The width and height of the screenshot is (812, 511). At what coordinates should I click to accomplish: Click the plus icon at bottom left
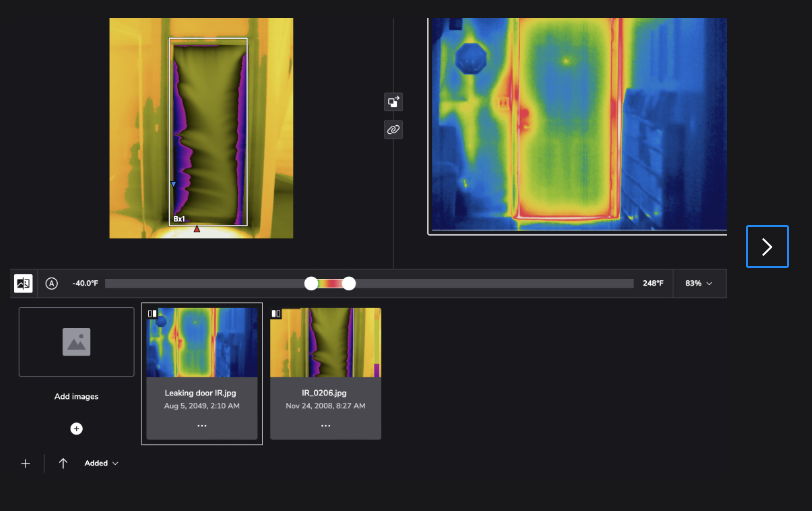pos(26,463)
